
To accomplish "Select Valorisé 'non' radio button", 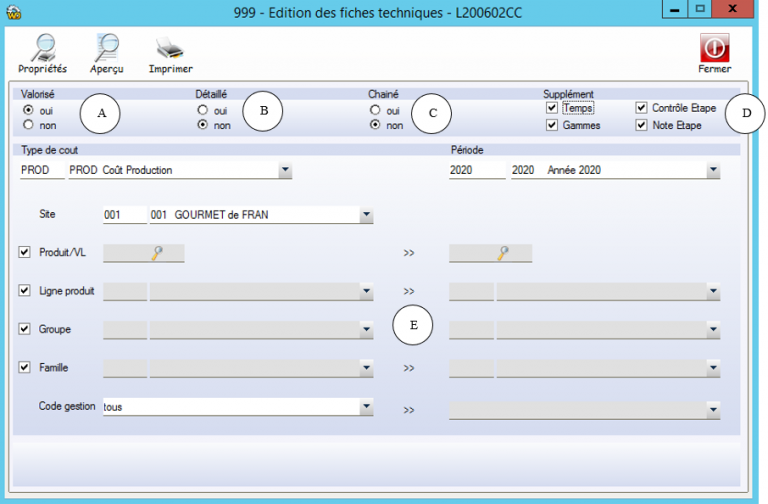I will pos(28,125).
